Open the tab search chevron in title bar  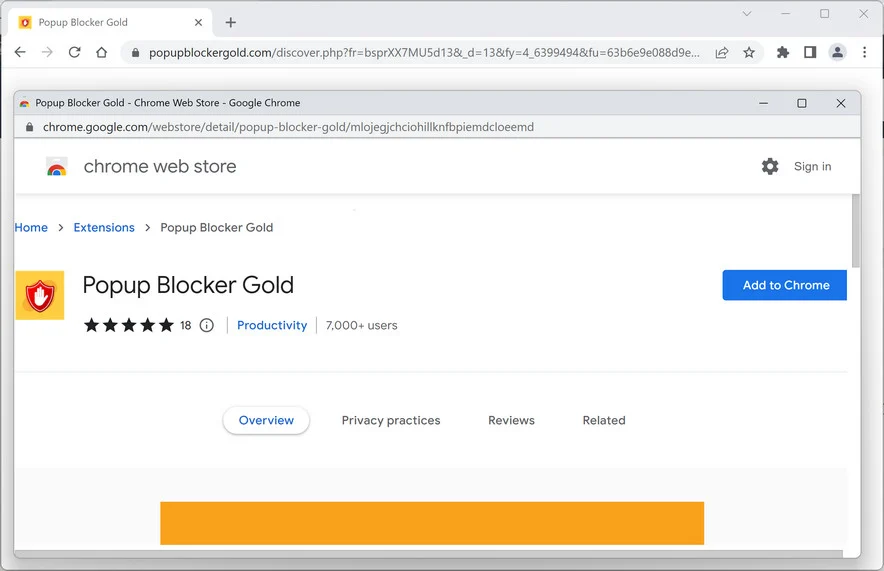(747, 14)
